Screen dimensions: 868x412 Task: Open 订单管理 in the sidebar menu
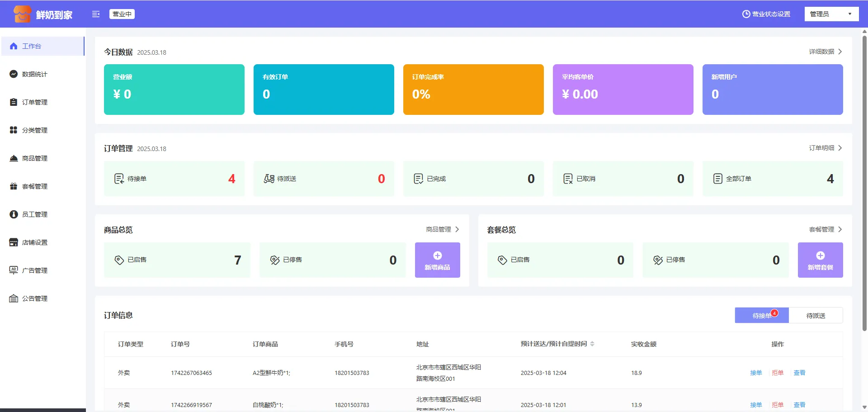[35, 102]
